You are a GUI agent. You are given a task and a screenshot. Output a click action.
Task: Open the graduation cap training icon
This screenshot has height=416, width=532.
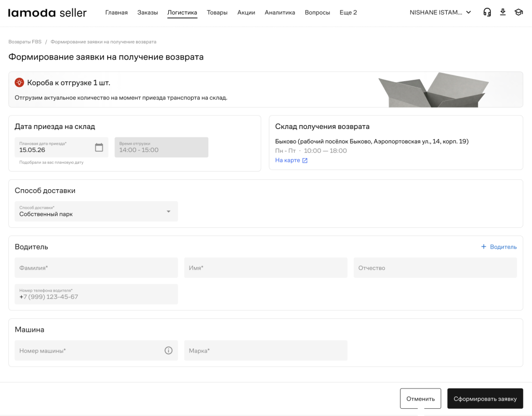(519, 12)
